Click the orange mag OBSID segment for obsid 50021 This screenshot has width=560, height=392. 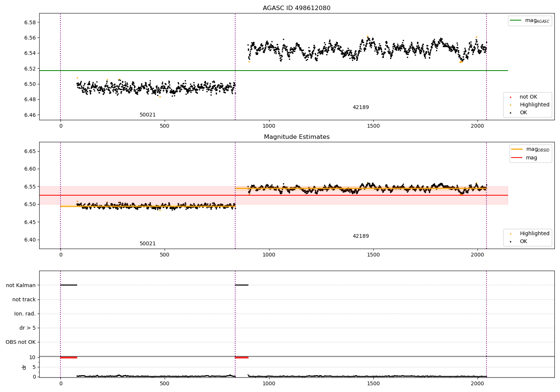coord(148,206)
